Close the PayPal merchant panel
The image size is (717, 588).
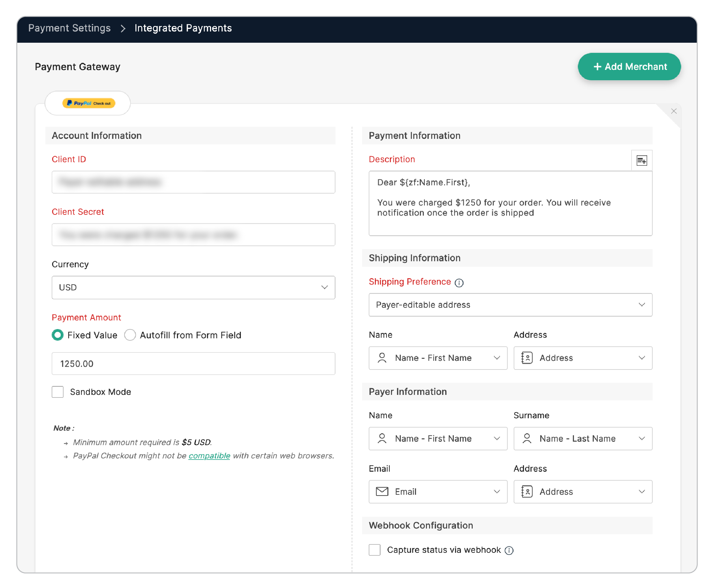tap(674, 111)
